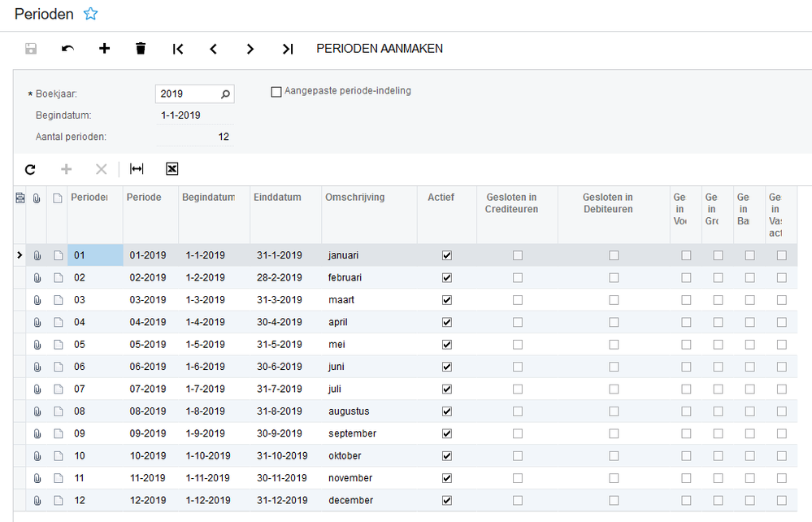Click the favorite star next to Perioden

point(91,14)
